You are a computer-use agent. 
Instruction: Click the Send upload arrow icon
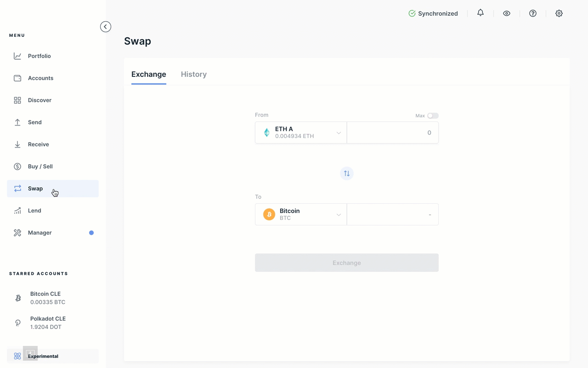click(17, 122)
